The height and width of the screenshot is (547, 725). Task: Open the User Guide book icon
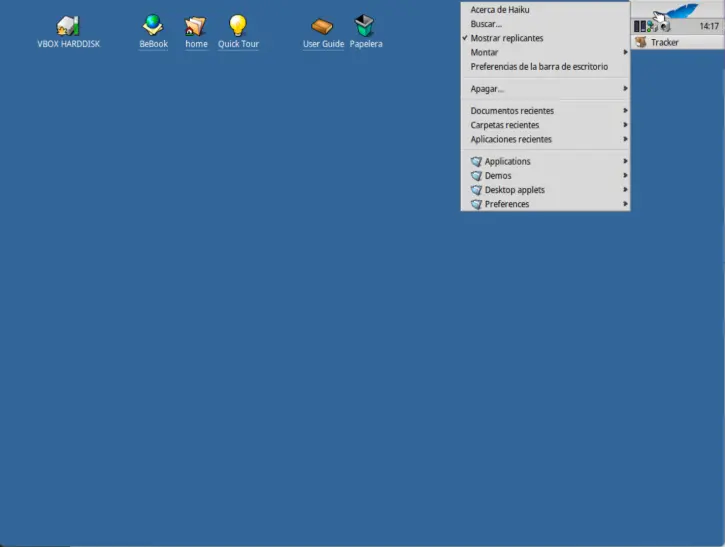click(x=322, y=26)
